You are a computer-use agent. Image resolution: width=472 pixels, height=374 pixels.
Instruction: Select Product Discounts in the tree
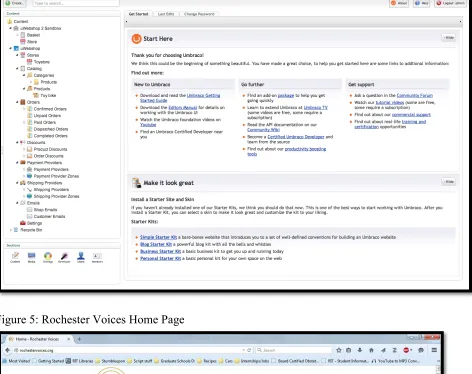[x=50, y=149]
